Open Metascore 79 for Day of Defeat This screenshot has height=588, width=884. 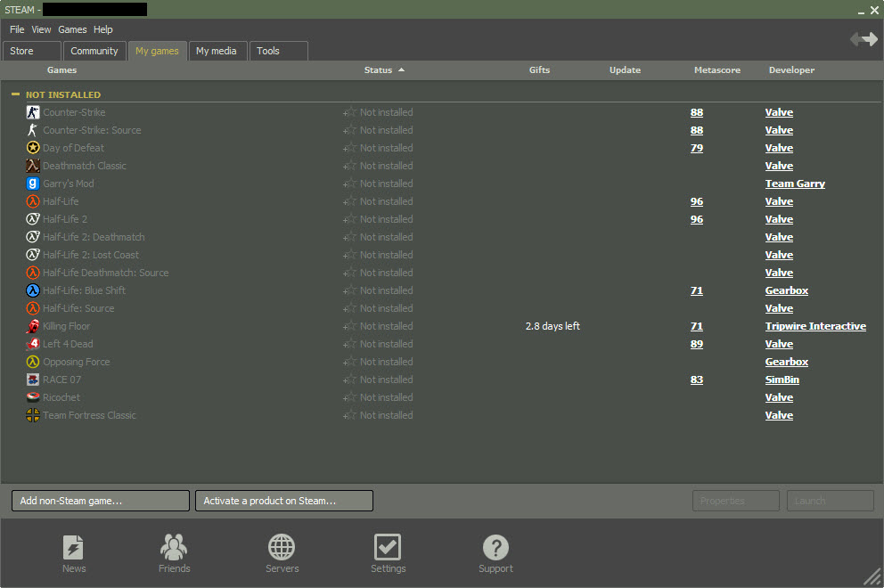(697, 148)
